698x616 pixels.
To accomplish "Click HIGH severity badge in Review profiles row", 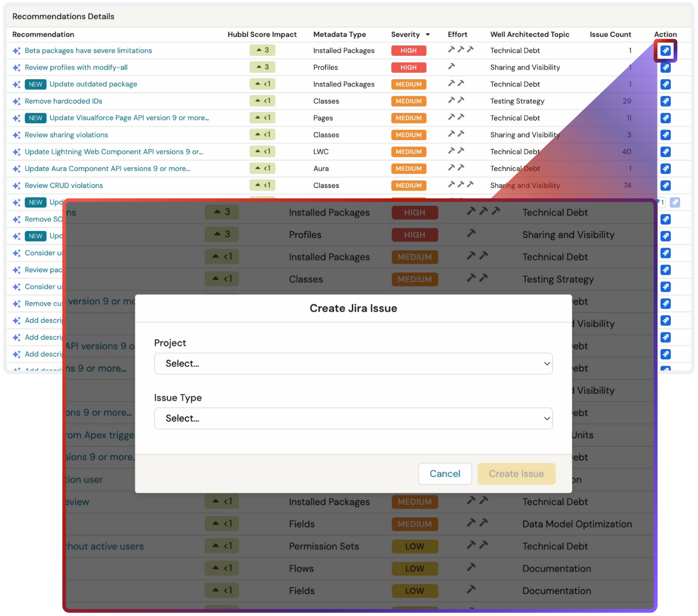I will (x=409, y=67).
